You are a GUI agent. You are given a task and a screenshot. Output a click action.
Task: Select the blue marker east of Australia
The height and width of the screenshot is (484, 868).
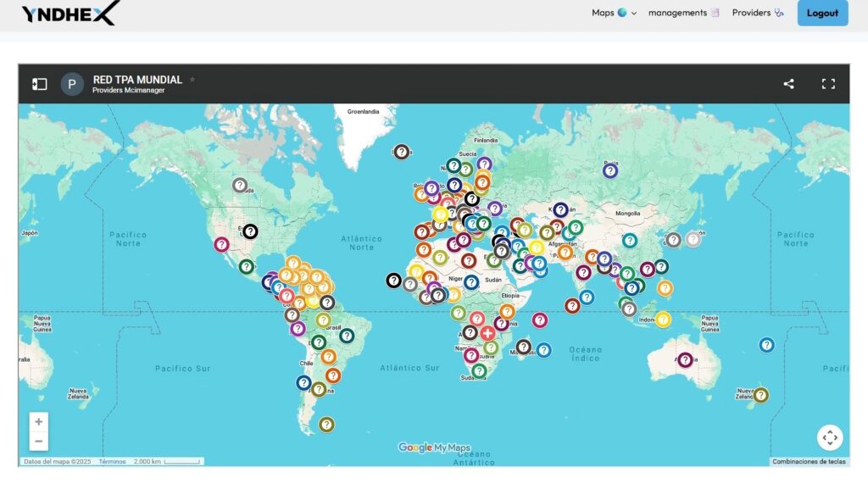click(766, 345)
